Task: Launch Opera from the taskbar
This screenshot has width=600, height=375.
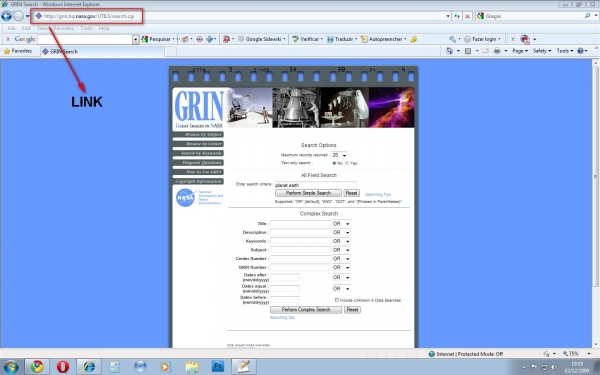Action: pos(63,367)
